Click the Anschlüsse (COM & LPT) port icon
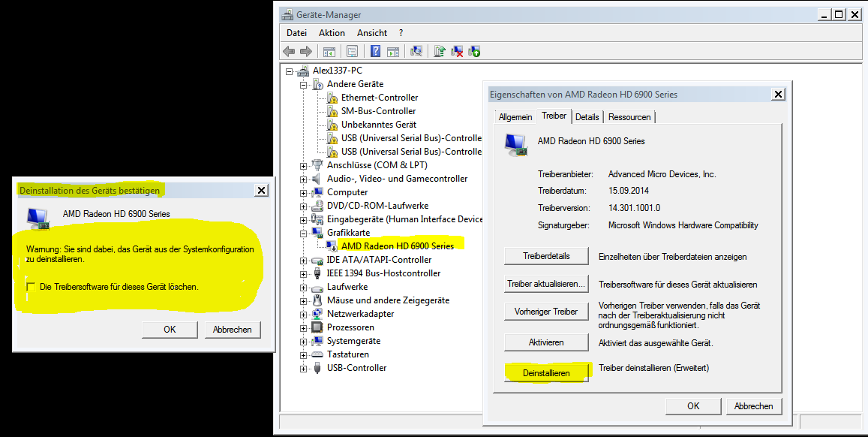The height and width of the screenshot is (437, 868). click(317, 165)
